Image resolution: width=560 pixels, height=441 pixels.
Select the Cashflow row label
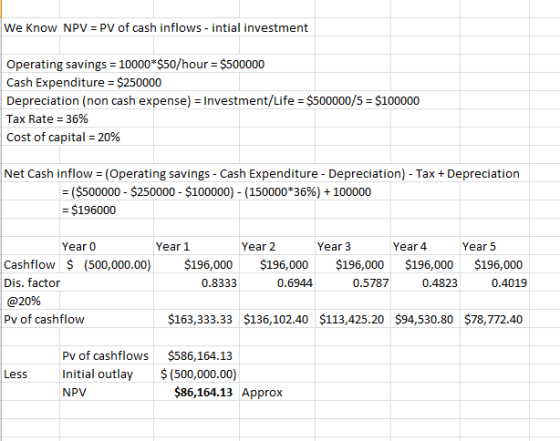[x=29, y=265]
